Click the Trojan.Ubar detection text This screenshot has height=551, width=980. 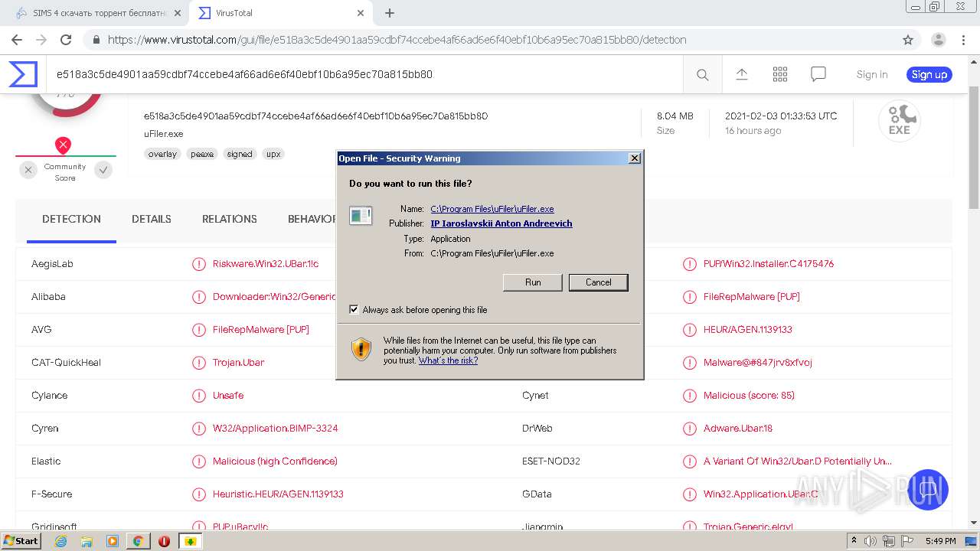tap(238, 363)
